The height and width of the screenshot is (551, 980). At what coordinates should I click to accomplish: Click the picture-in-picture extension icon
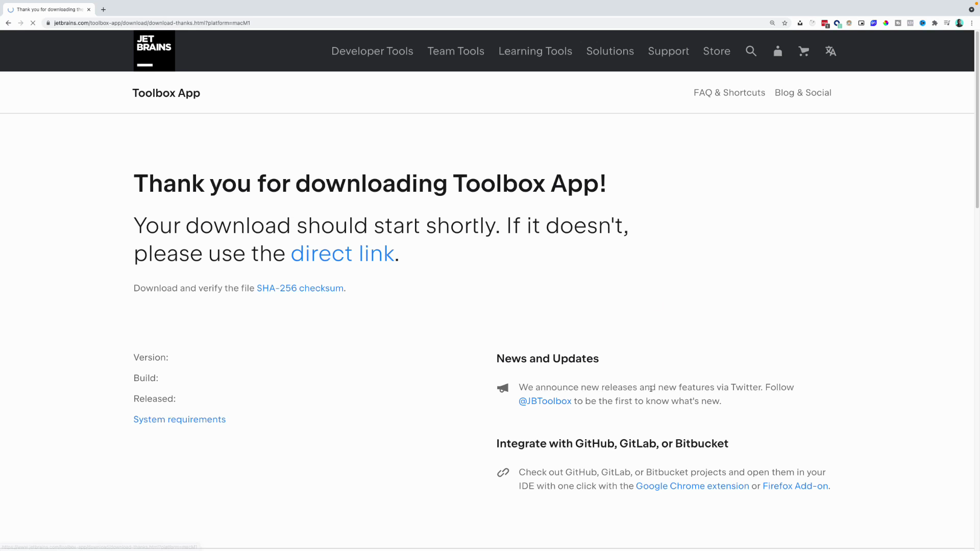861,23
